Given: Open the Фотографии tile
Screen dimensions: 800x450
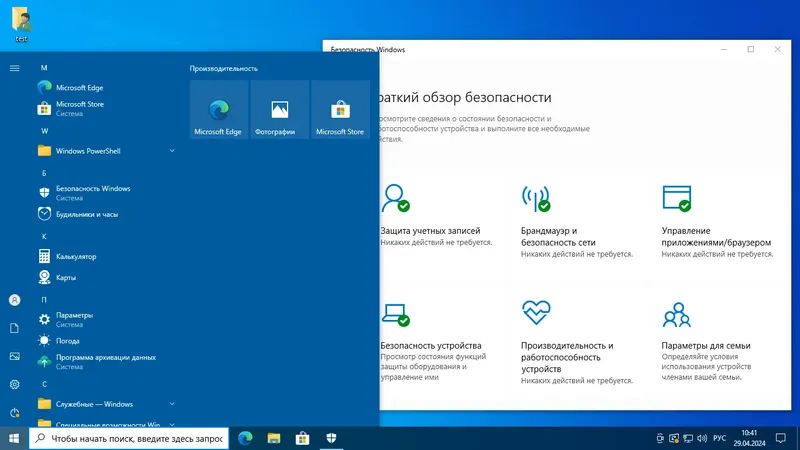Looking at the screenshot, I should click(279, 109).
